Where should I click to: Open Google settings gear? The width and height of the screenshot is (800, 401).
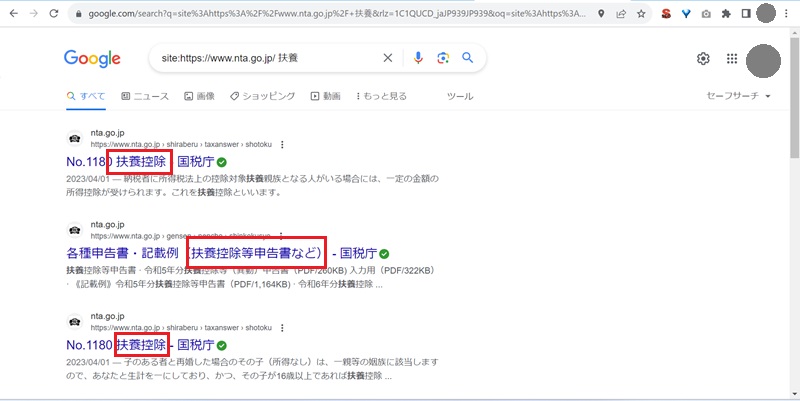pyautogui.click(x=703, y=59)
